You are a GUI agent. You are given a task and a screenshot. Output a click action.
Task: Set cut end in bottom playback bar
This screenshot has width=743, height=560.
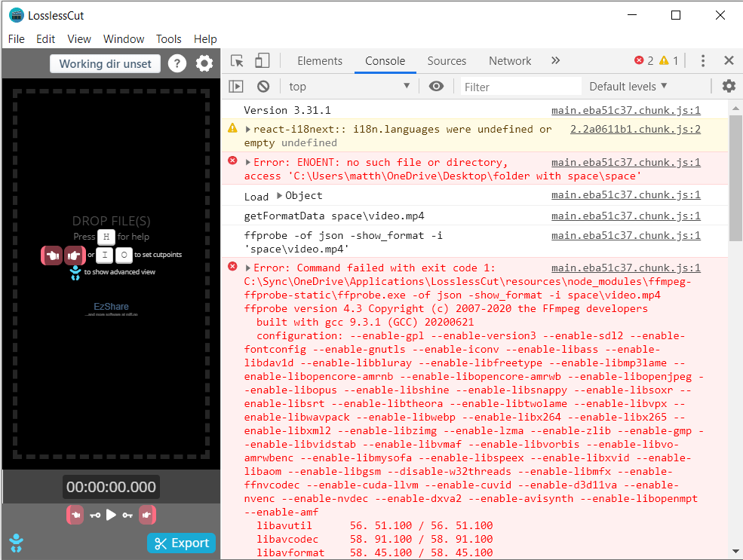coord(147,515)
